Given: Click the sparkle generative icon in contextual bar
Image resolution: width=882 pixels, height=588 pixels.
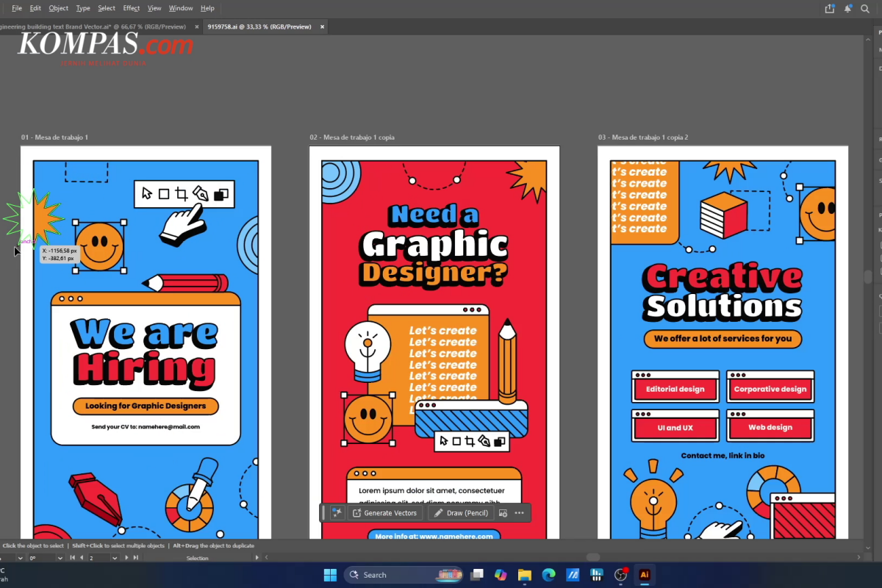Looking at the screenshot, I should (x=337, y=513).
